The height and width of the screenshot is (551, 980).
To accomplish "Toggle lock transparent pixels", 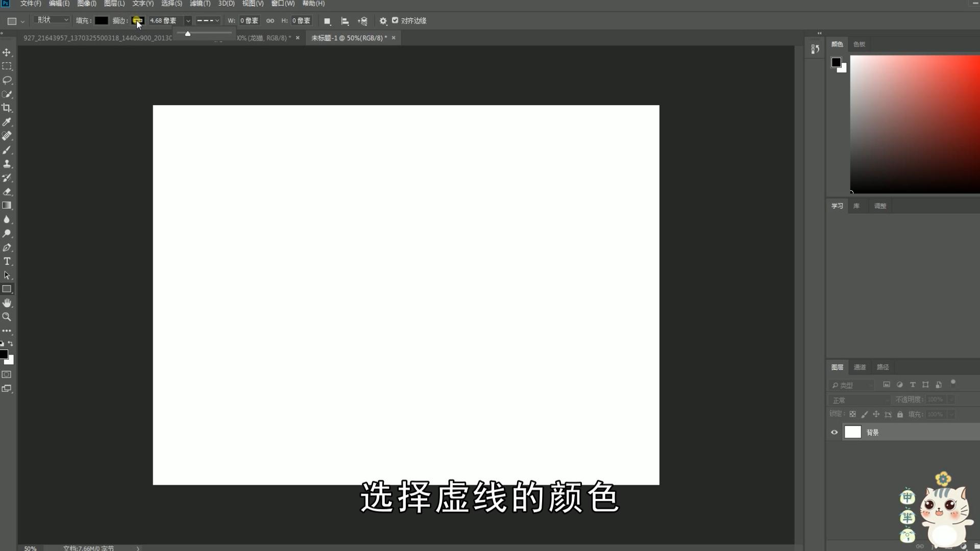I will click(x=852, y=414).
